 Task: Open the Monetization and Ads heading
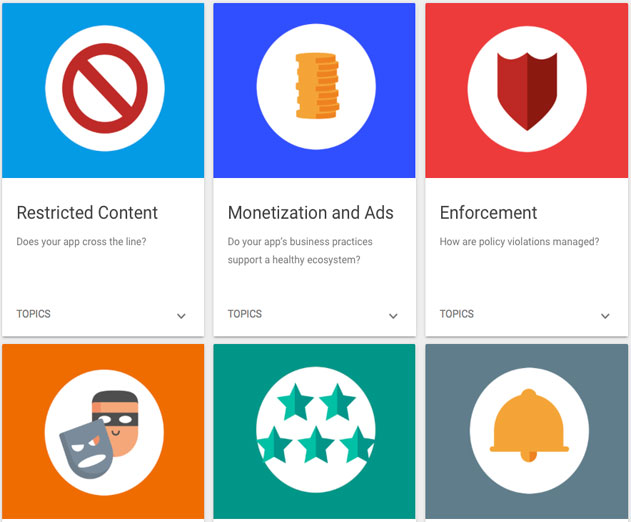[x=311, y=213]
